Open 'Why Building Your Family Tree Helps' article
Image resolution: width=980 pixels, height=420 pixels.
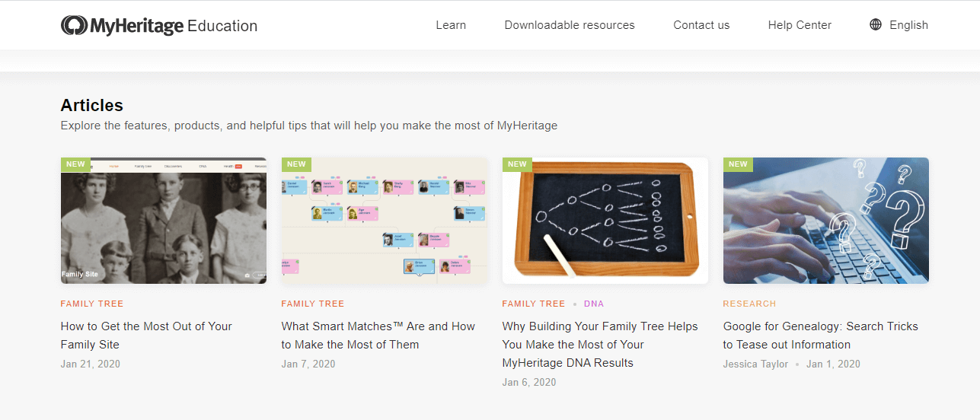tap(600, 345)
